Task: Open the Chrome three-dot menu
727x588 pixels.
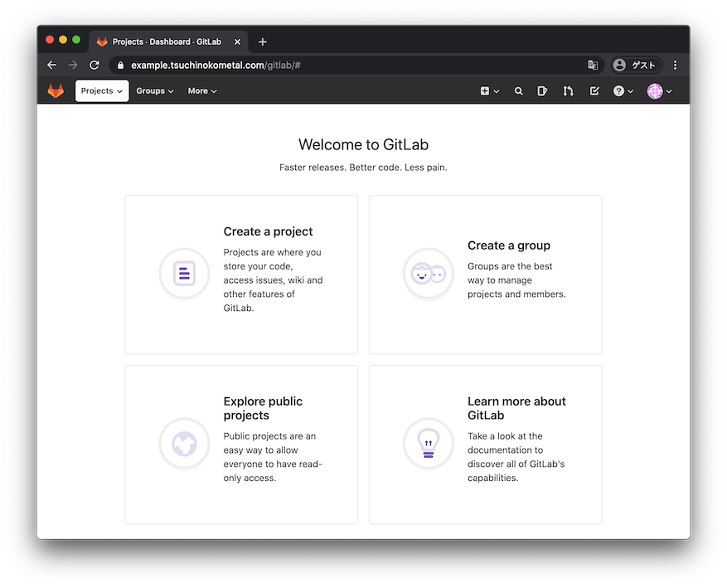Action: (675, 66)
